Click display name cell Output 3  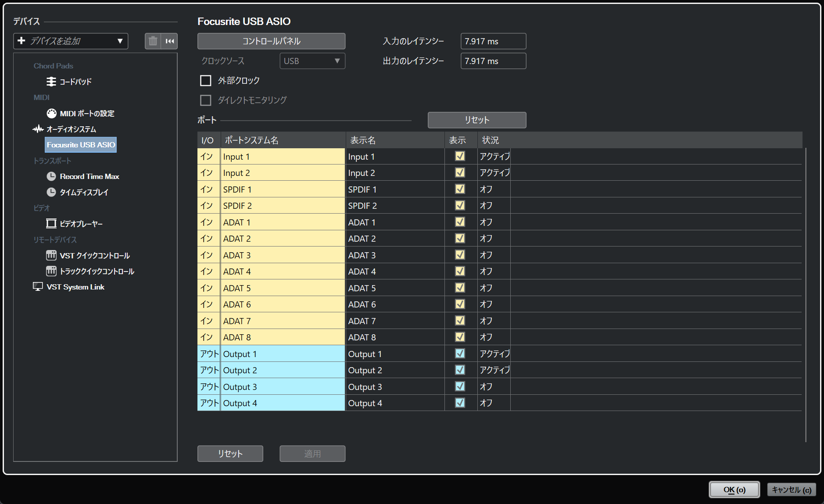[x=395, y=387]
